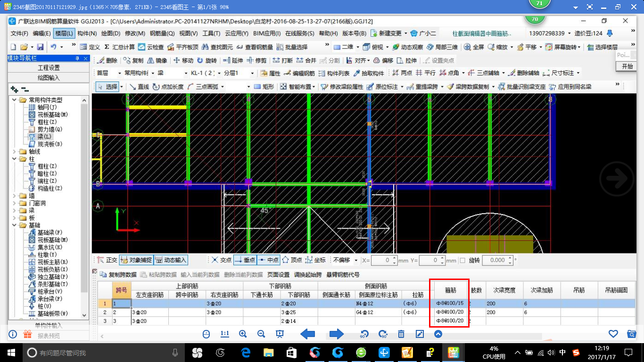The image size is (644, 362).
Task: Click 悬臂钢筋代号 button
Action: coord(343,274)
